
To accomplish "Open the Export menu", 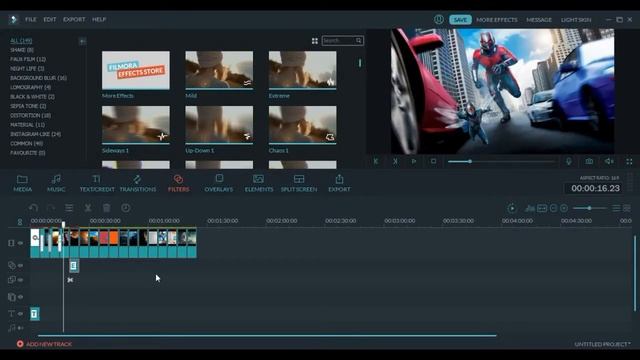I will 74,19.
